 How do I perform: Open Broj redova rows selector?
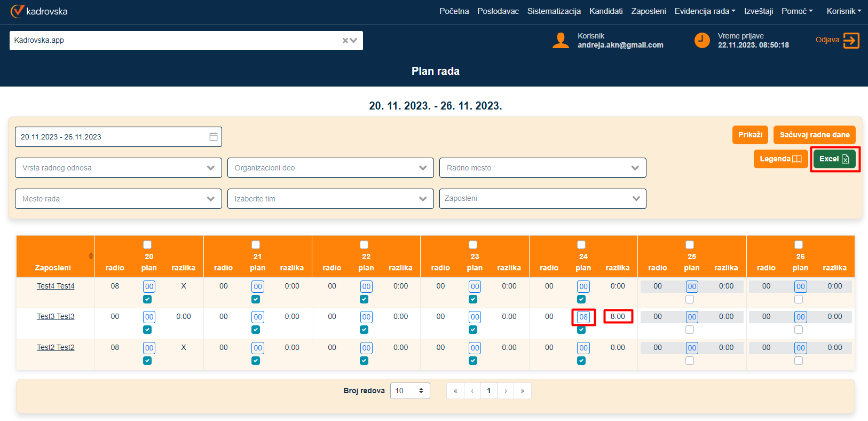(409, 391)
